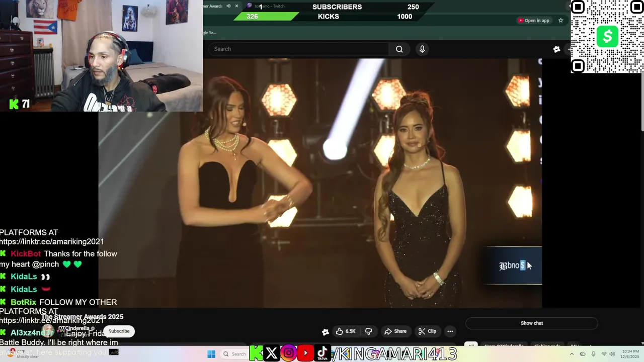Open the Windows Start menu
The width and height of the screenshot is (644, 362).
(x=211, y=354)
